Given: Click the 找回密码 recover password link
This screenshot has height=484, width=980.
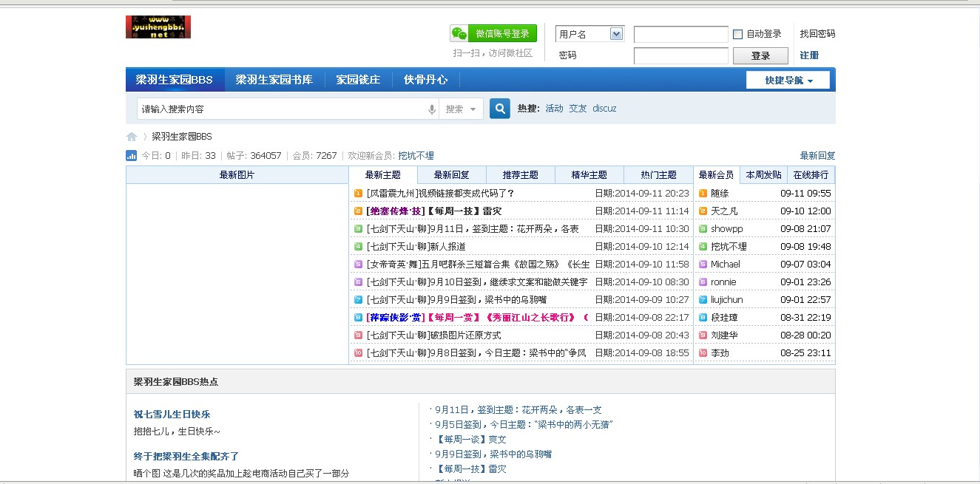Looking at the screenshot, I should (x=817, y=34).
